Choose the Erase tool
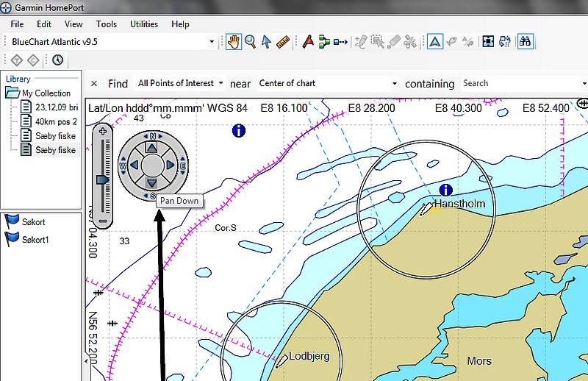588x381 pixels. click(x=394, y=42)
